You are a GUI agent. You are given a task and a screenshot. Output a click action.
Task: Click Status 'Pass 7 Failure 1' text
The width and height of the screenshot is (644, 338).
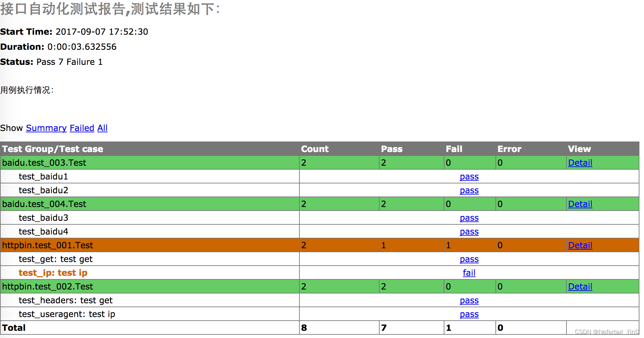click(x=69, y=62)
